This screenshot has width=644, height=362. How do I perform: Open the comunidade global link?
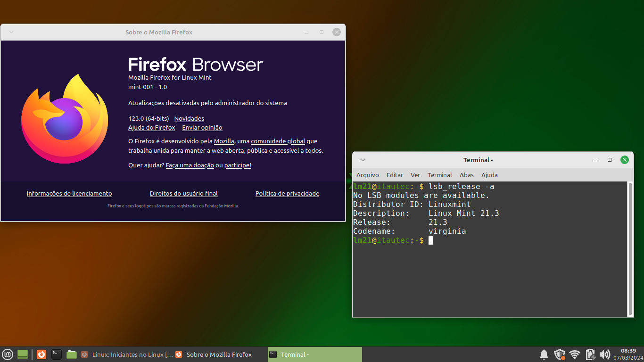click(278, 141)
